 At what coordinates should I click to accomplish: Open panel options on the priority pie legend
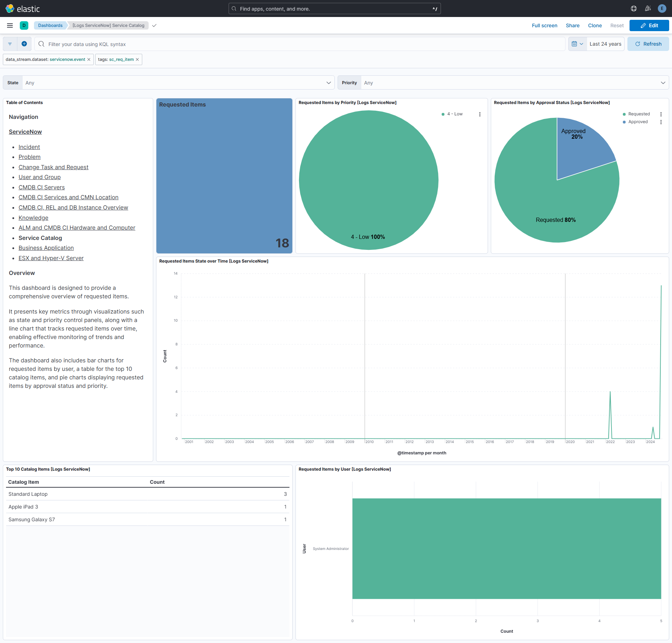[x=480, y=114]
